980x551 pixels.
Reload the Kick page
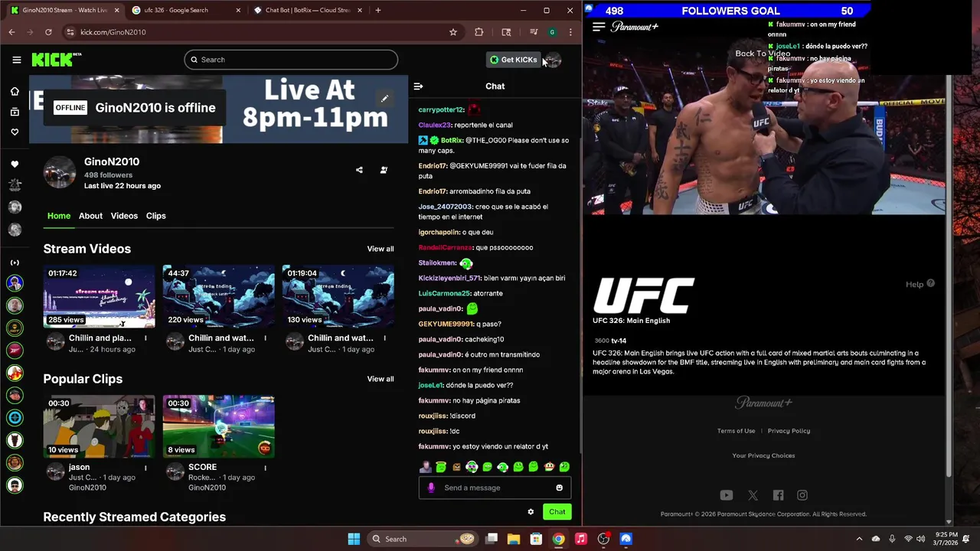coord(48,32)
